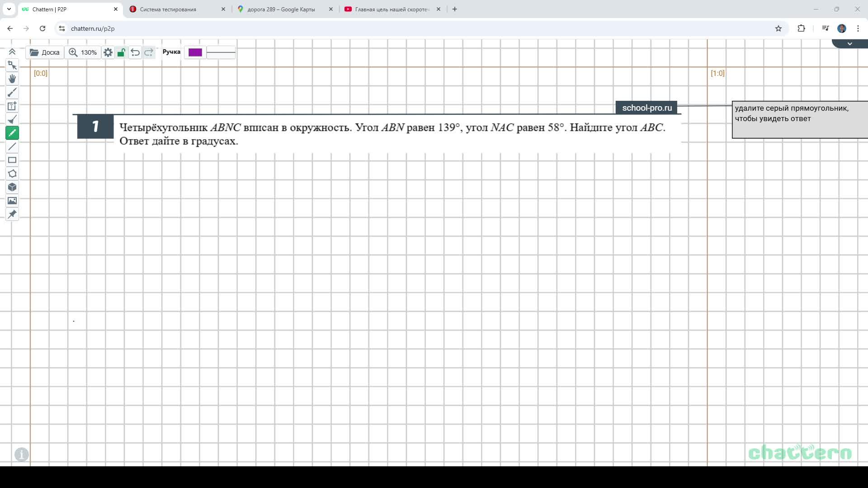Image resolution: width=868 pixels, height=488 pixels.
Task: Open the purple pen color swatch
Action: [195, 52]
